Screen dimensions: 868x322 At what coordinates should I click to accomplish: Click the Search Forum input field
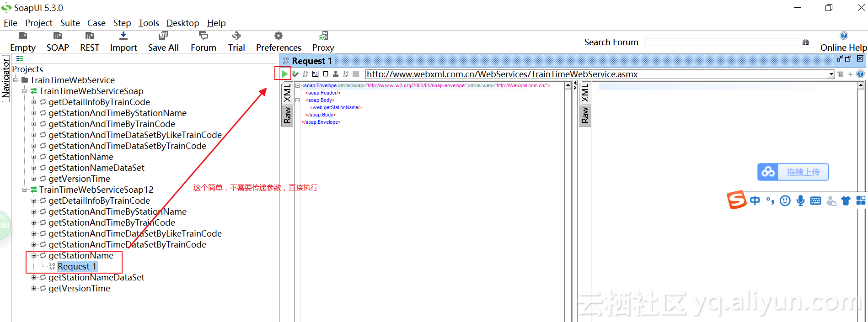click(722, 42)
